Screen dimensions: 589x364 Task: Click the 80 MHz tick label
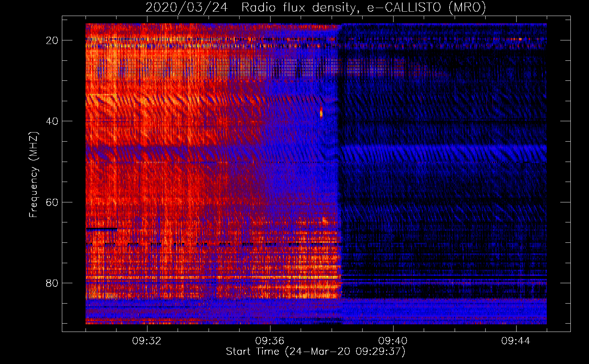click(52, 283)
